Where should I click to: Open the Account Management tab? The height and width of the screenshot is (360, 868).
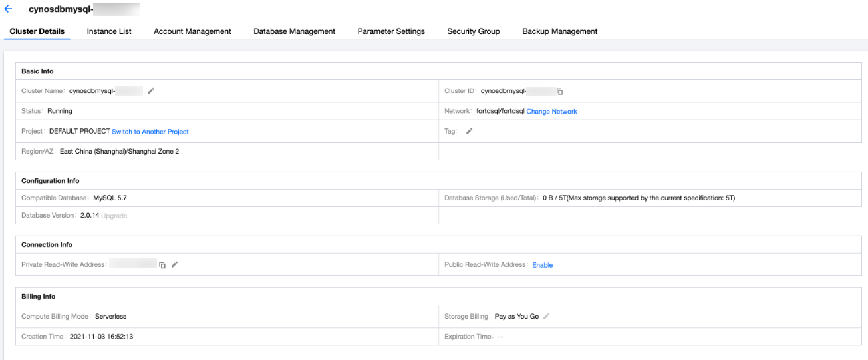click(192, 31)
